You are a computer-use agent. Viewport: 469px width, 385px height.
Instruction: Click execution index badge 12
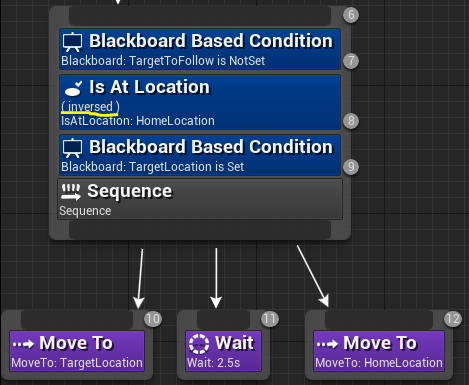coord(453,319)
